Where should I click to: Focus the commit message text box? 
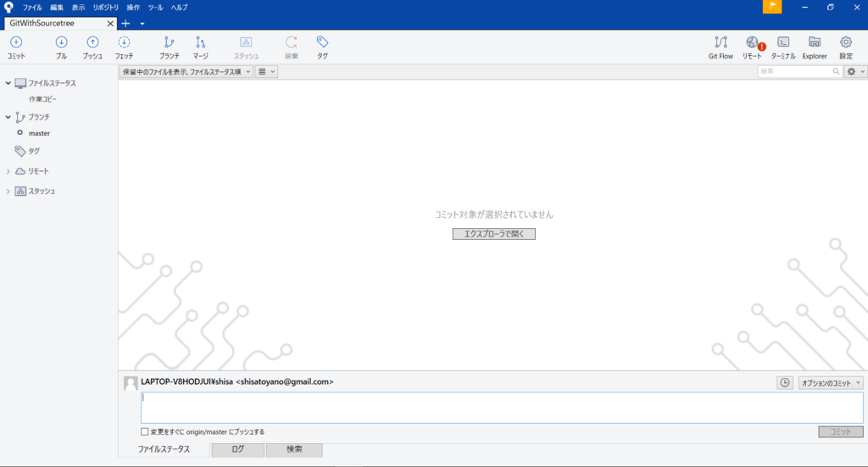(502, 408)
